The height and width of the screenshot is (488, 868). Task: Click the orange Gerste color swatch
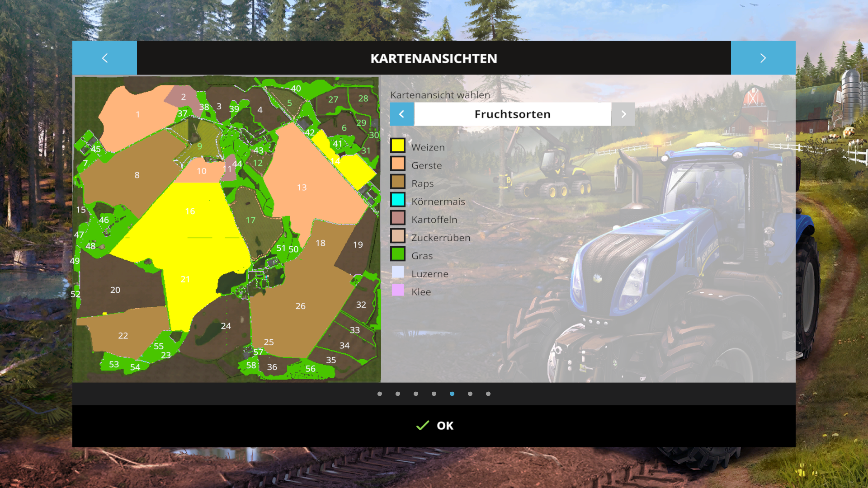398,164
